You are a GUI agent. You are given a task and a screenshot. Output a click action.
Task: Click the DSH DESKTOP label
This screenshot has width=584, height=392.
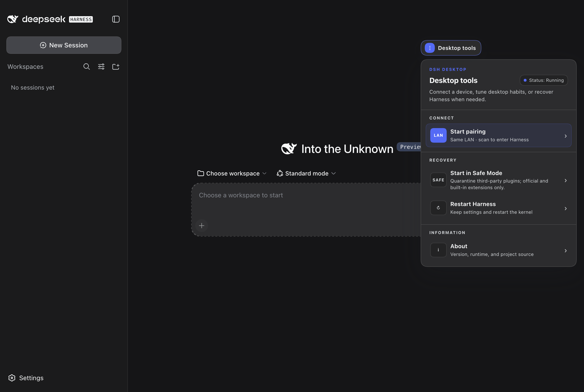coord(448,70)
